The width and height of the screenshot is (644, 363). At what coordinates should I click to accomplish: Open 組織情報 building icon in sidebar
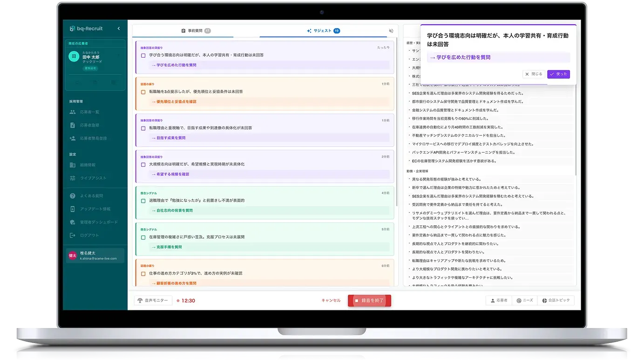pos(72,165)
